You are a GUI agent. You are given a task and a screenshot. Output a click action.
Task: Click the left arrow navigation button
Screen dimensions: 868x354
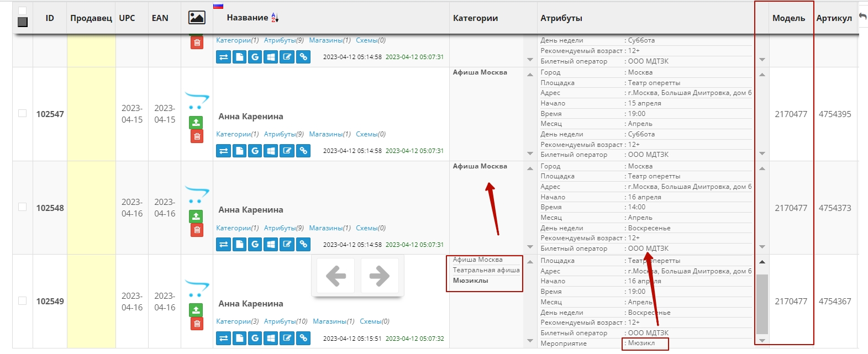(x=336, y=276)
